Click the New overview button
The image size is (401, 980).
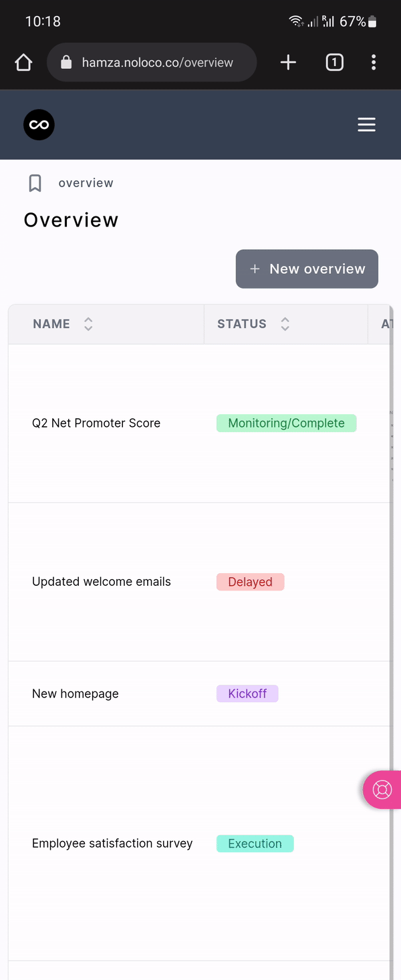pos(307,269)
